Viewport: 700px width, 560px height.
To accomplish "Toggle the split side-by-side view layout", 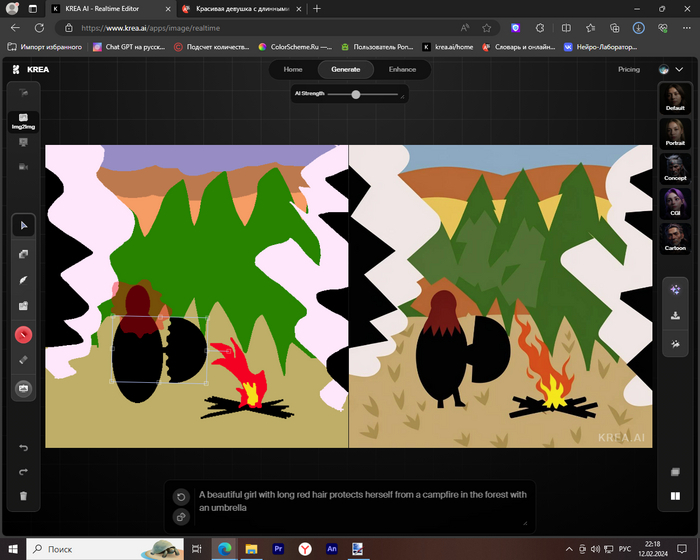I will tap(676, 496).
